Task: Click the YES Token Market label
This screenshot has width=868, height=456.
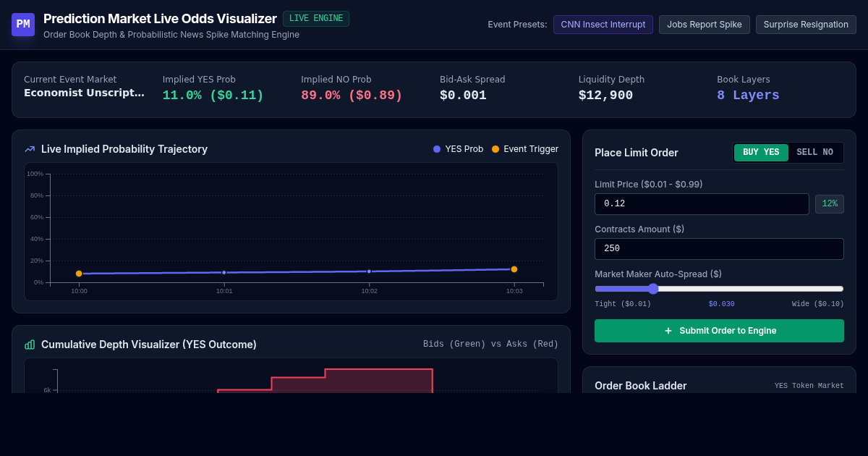Action: 809,386
